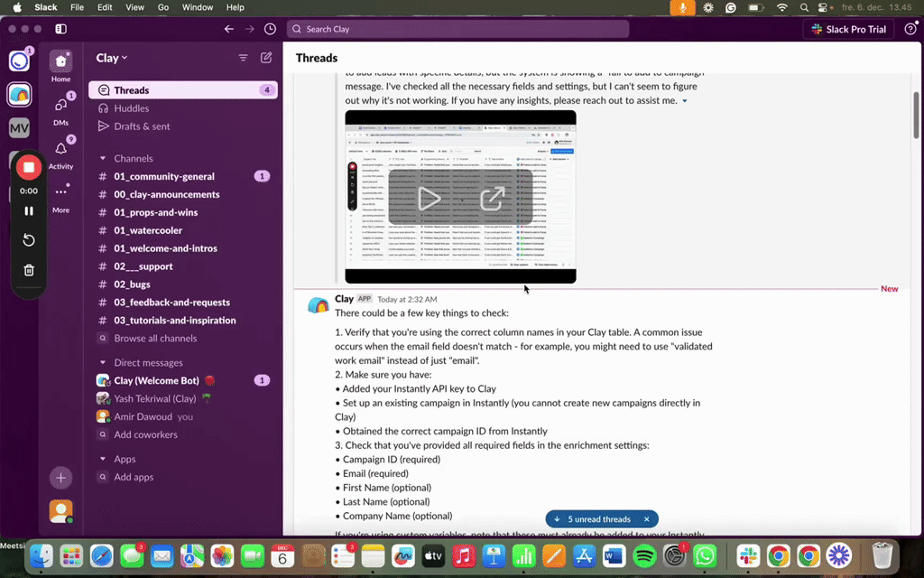924x578 pixels.
Task: Click the Search Clay field
Action: (x=458, y=29)
